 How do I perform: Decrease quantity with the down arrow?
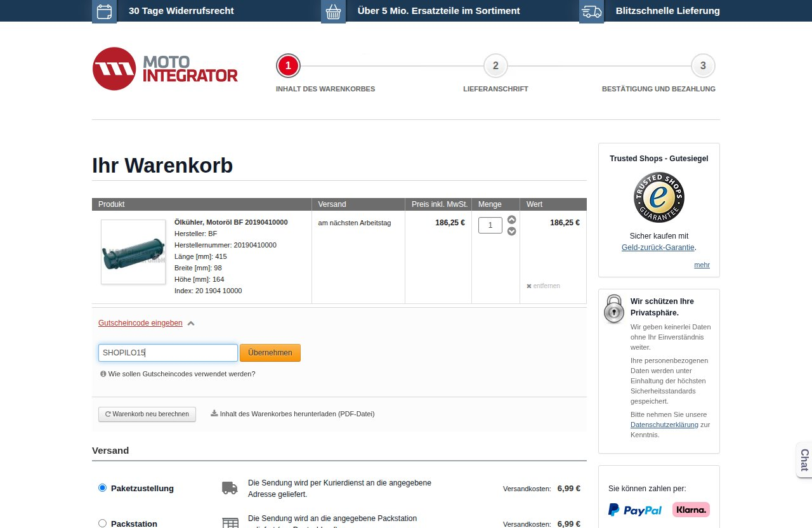[512, 231]
